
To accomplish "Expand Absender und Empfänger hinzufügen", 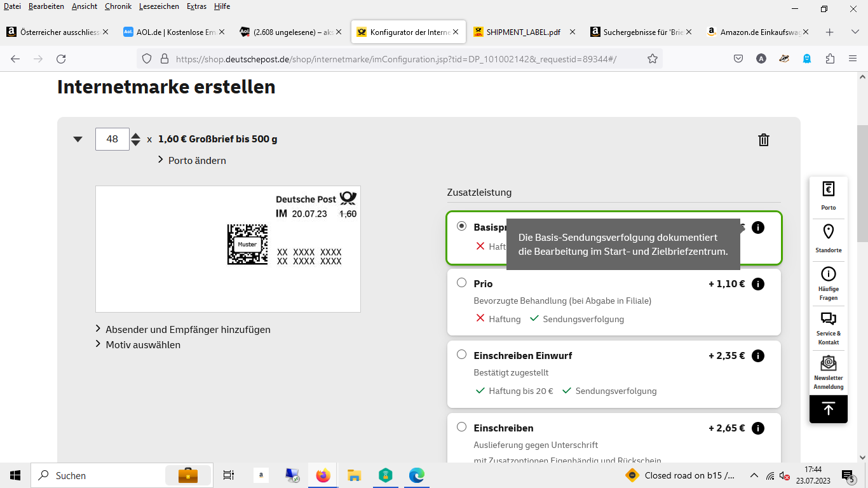I will (x=183, y=329).
